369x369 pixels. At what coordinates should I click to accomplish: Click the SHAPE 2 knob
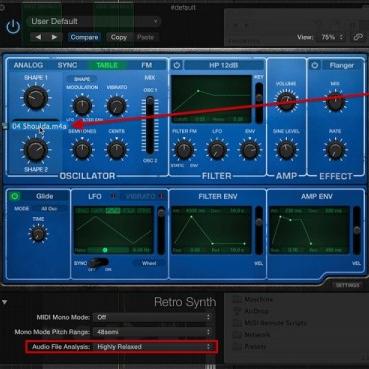click(36, 150)
